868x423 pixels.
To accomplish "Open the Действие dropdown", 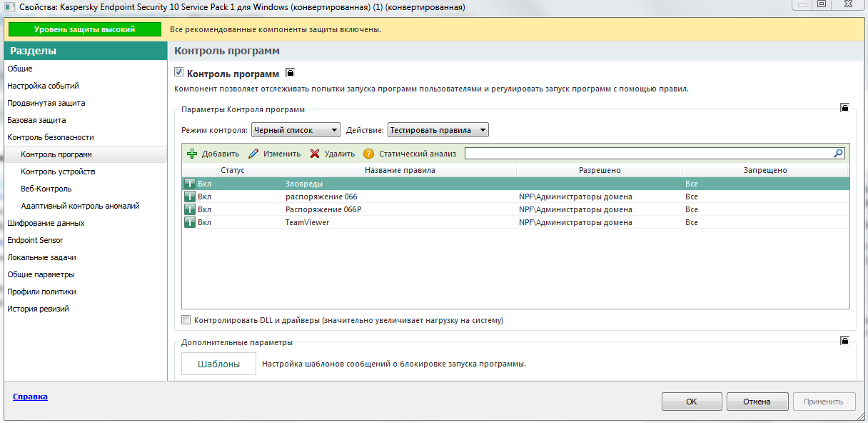I will (438, 130).
